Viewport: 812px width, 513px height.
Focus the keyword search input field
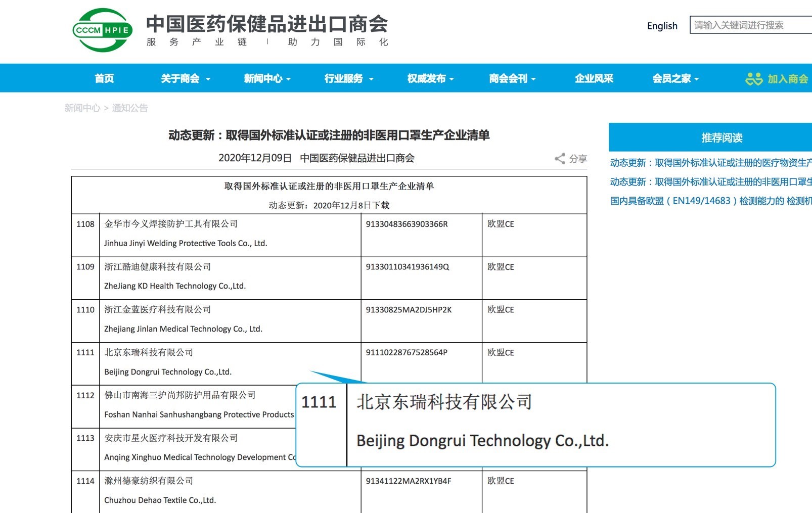point(751,25)
